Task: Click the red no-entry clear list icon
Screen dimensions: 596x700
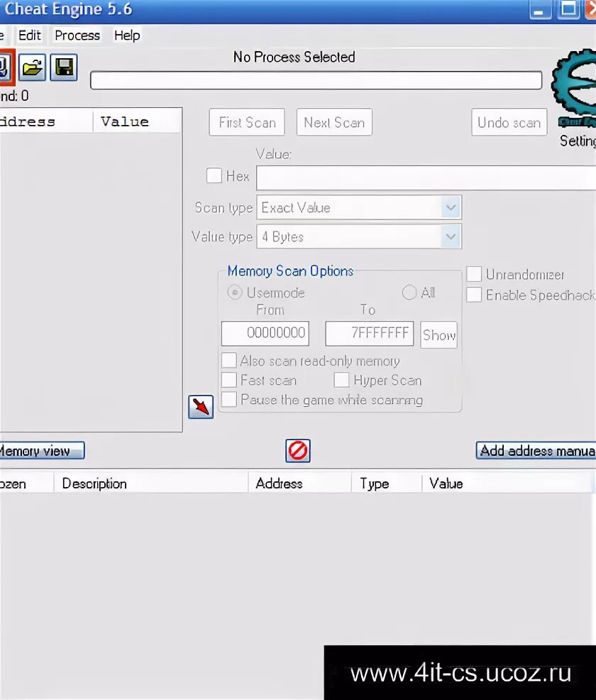Action: [298, 450]
